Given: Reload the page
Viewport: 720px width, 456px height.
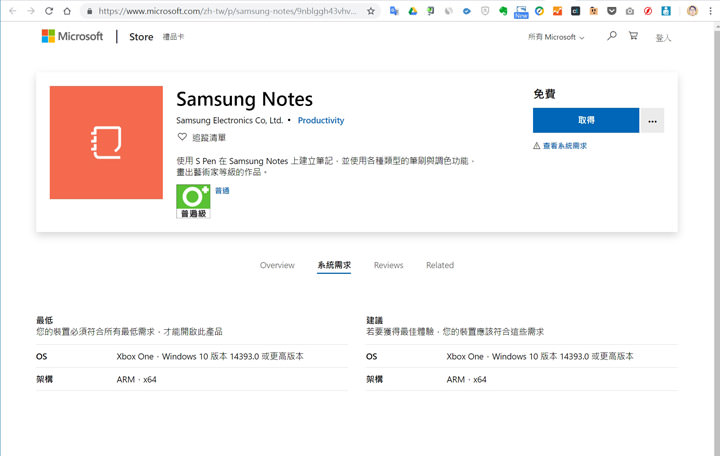Looking at the screenshot, I should tap(49, 11).
